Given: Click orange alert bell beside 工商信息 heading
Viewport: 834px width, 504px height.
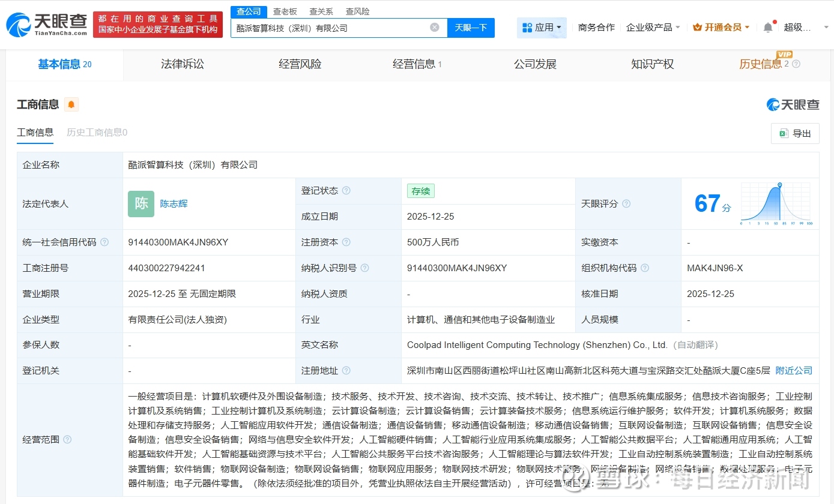Looking at the screenshot, I should [x=71, y=105].
